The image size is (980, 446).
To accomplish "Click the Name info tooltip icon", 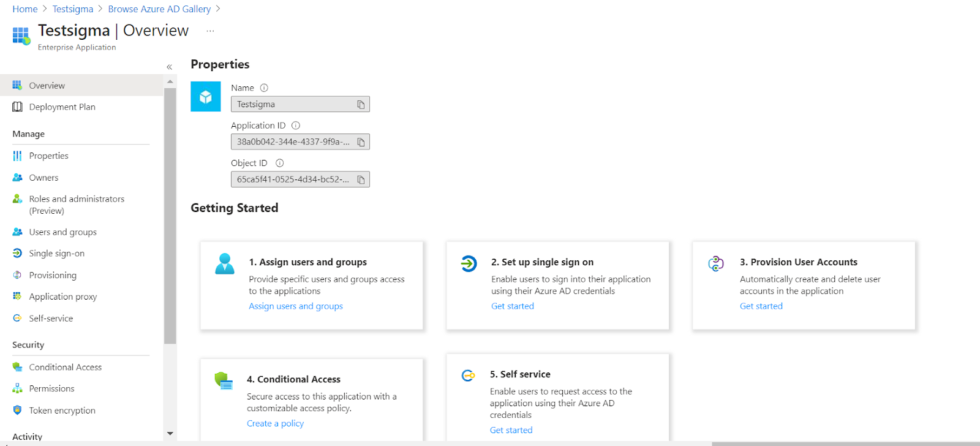I will click(x=264, y=88).
